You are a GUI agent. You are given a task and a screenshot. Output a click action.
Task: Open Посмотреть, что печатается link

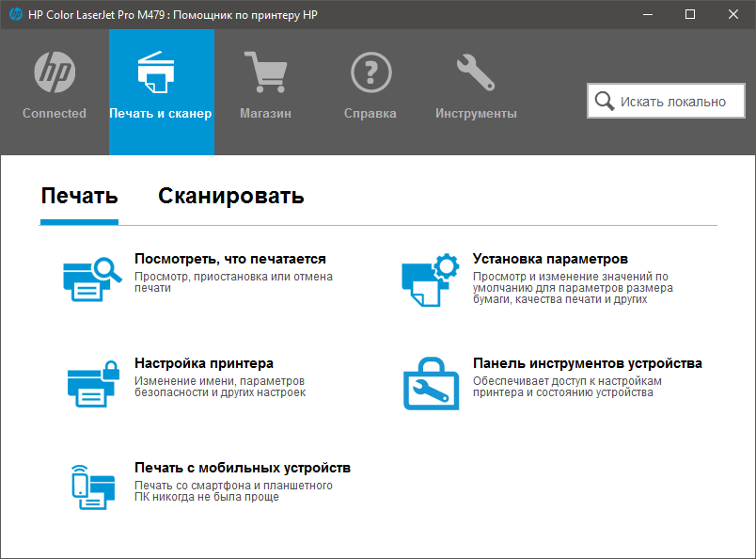pyautogui.click(x=230, y=259)
